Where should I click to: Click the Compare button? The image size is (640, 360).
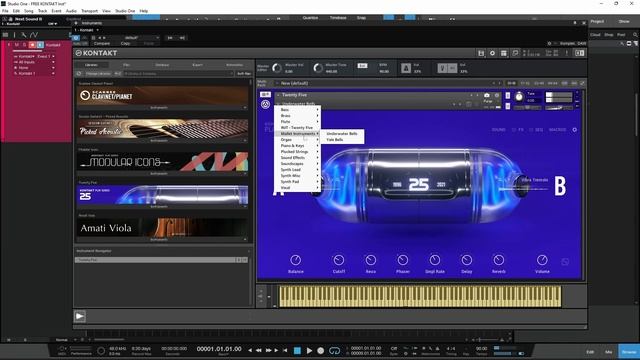click(102, 43)
